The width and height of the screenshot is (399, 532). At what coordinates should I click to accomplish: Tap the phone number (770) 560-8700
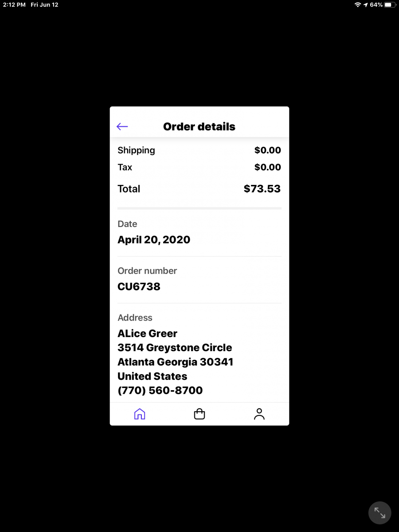point(160,391)
